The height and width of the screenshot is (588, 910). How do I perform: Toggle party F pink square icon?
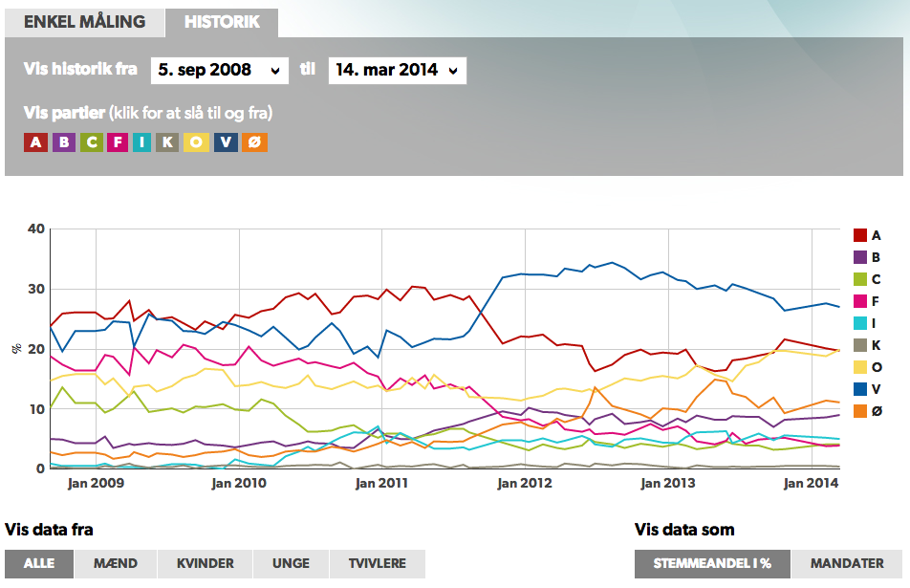click(x=118, y=142)
